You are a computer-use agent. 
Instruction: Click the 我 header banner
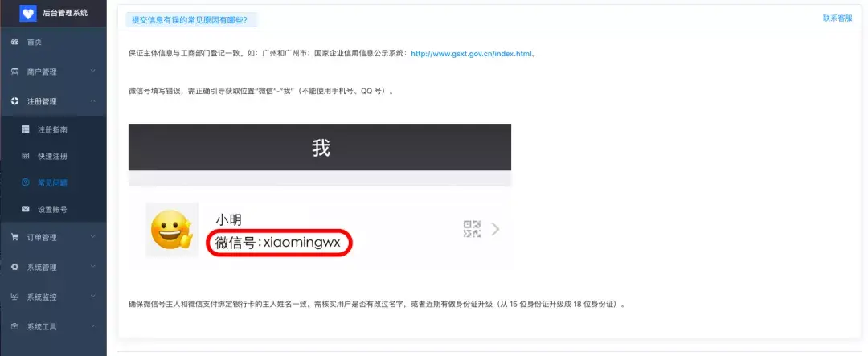point(320,147)
